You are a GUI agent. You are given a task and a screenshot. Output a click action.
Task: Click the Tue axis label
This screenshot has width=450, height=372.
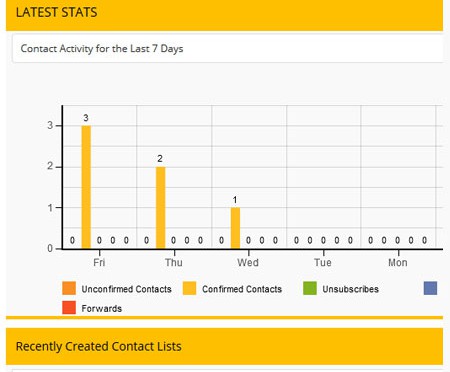tap(323, 262)
